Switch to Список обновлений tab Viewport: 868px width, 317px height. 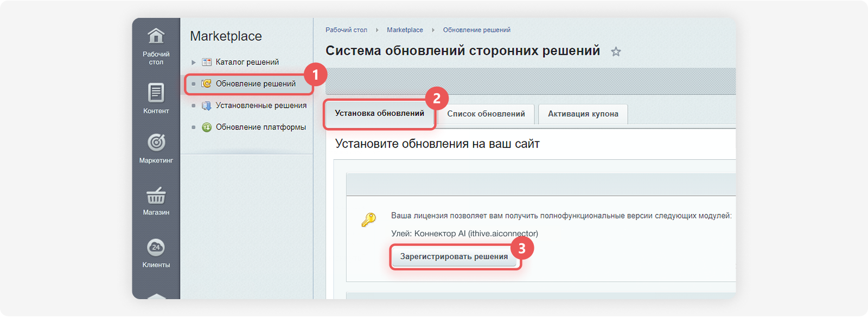pos(486,114)
